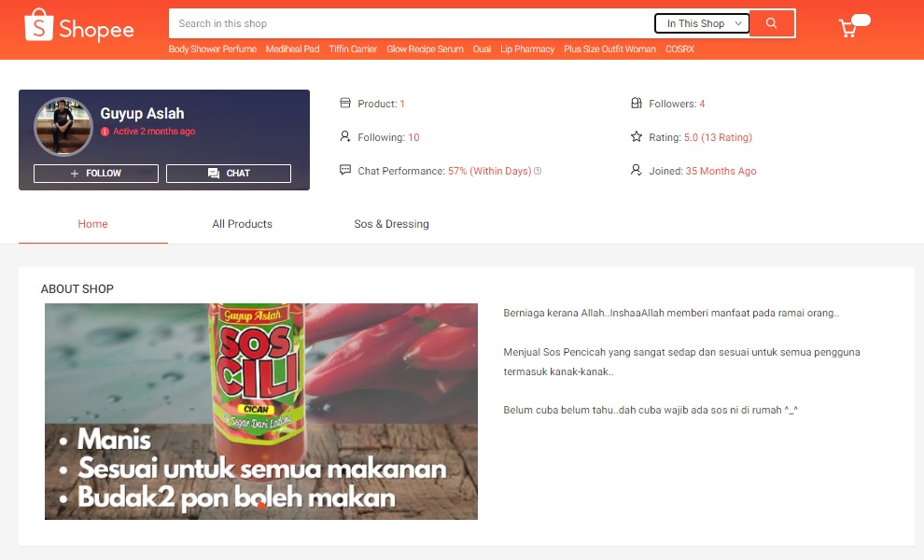Click the Product box icon
This screenshot has width=924, height=560.
[x=345, y=104]
